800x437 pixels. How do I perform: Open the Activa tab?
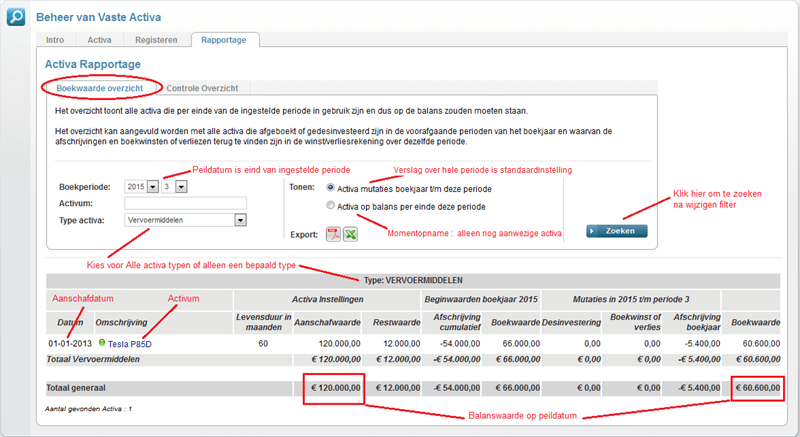[x=99, y=40]
